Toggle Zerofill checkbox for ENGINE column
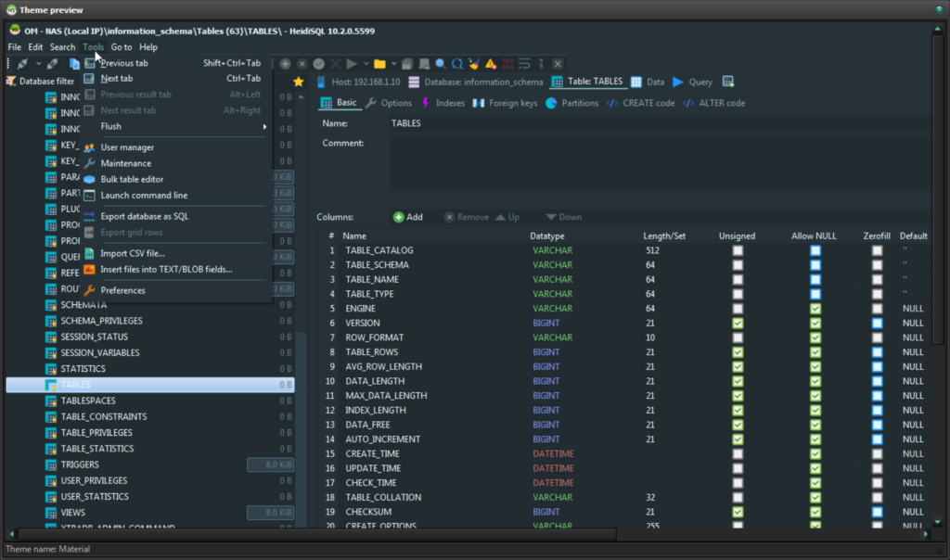 pos(877,309)
